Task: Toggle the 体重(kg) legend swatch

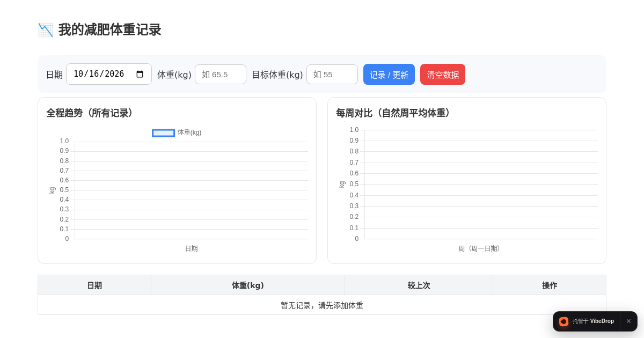Action: pos(164,133)
